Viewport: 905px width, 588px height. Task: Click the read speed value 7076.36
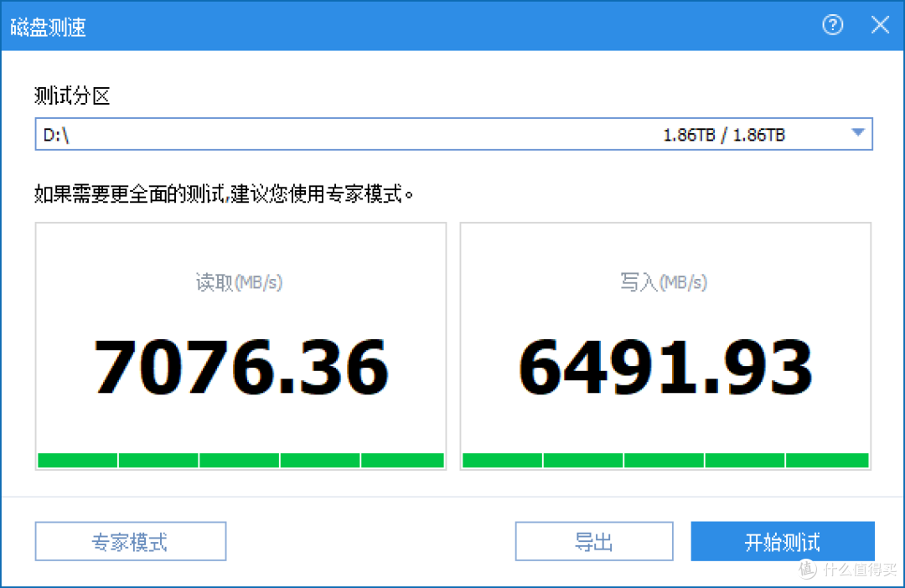[x=240, y=367]
